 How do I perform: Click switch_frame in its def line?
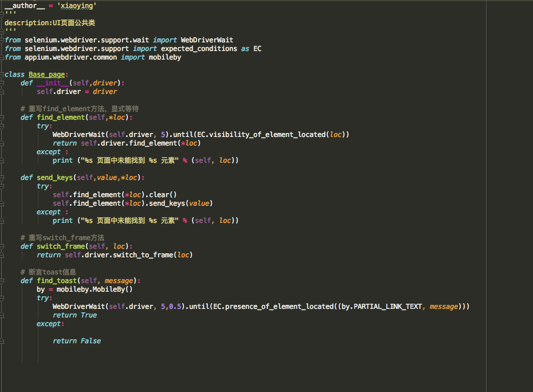pos(61,246)
